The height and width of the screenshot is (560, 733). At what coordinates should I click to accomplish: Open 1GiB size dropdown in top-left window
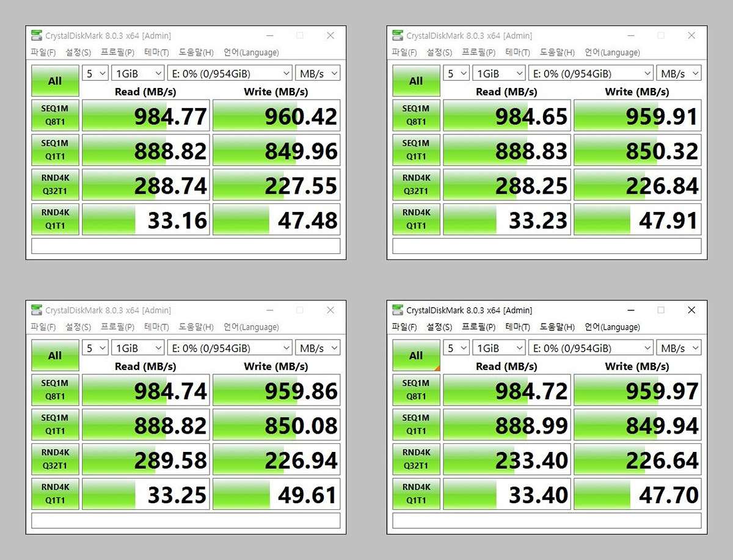(138, 73)
